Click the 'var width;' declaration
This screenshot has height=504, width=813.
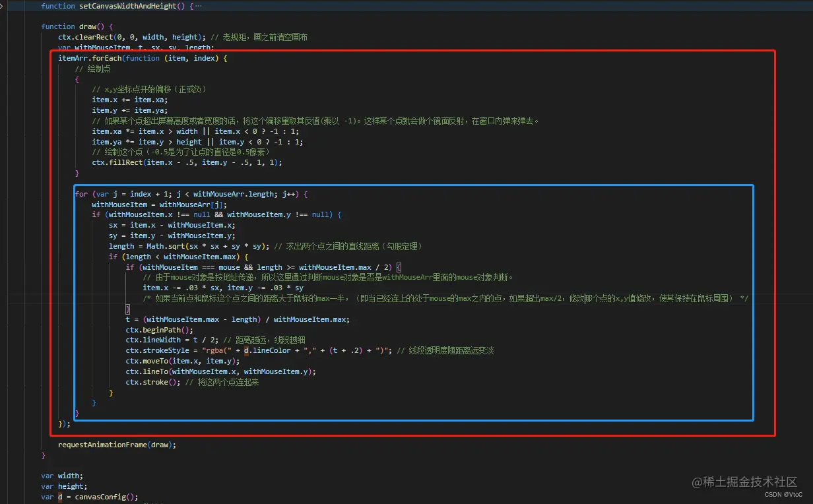(x=62, y=476)
